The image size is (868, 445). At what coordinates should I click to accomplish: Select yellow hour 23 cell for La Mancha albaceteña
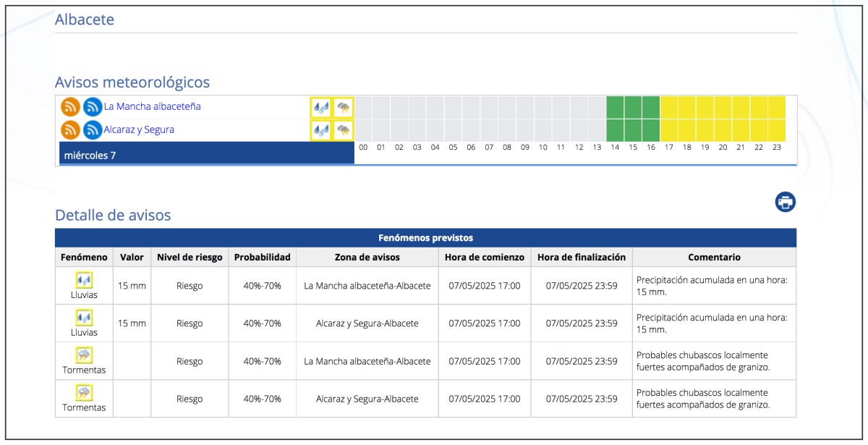point(777,107)
